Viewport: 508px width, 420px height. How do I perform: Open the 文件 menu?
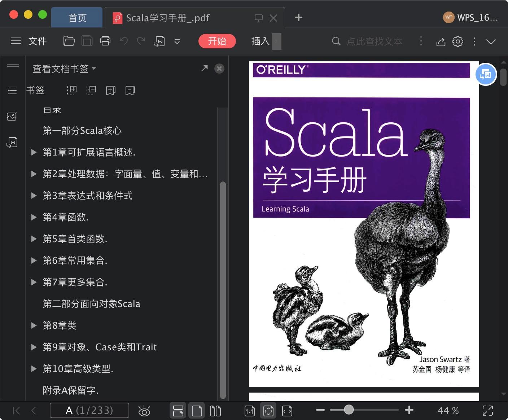click(x=38, y=41)
